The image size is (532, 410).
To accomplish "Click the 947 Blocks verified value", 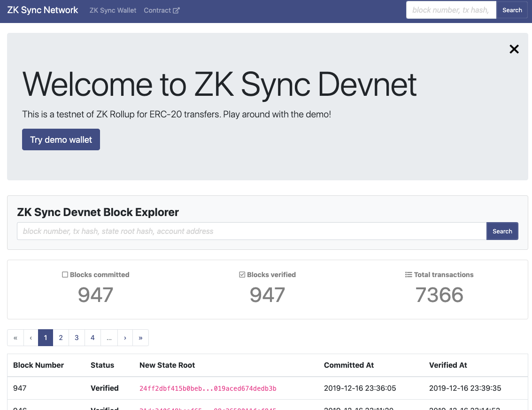I will tap(267, 294).
